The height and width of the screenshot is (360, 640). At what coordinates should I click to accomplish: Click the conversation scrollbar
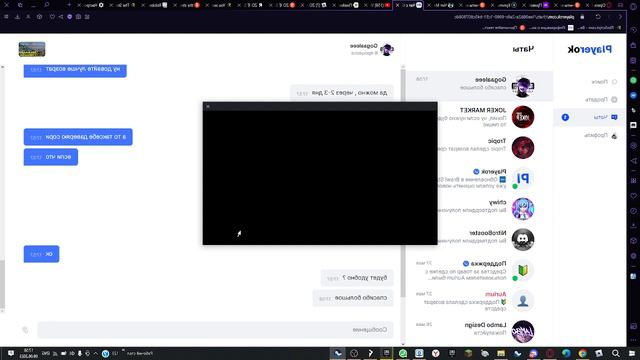[x=2, y=284]
